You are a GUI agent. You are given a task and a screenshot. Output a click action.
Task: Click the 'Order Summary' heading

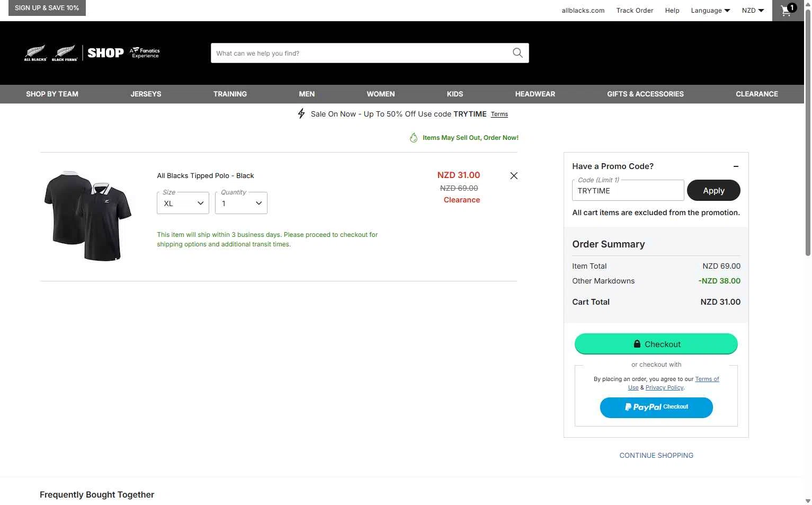pos(608,244)
